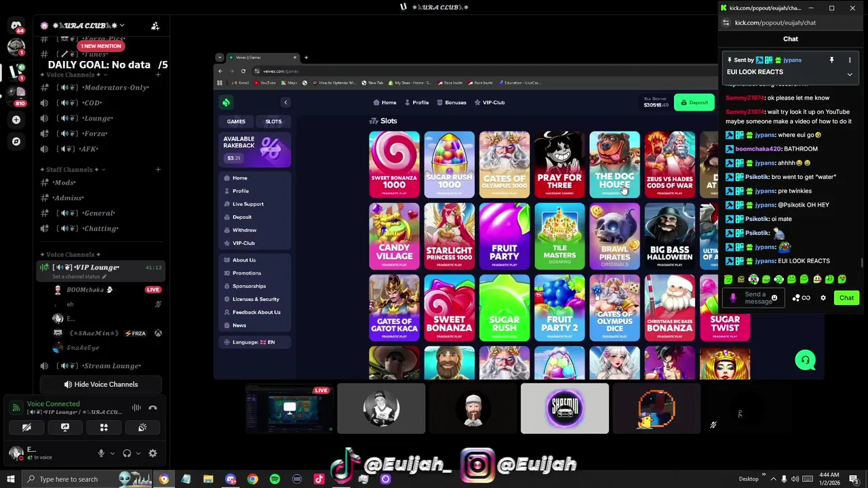Open the green live support chat bubble

pyautogui.click(x=805, y=361)
